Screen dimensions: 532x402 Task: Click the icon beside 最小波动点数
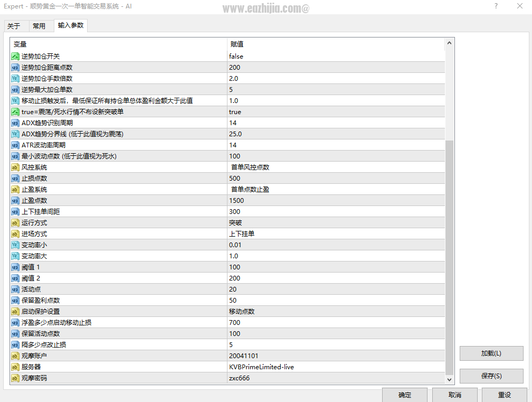pyautogui.click(x=15, y=156)
